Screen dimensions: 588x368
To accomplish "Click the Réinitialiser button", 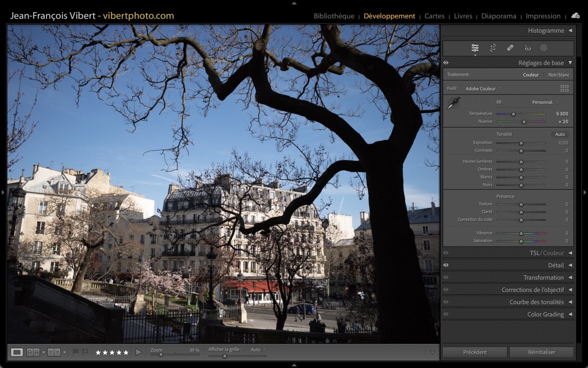I will pyautogui.click(x=541, y=352).
